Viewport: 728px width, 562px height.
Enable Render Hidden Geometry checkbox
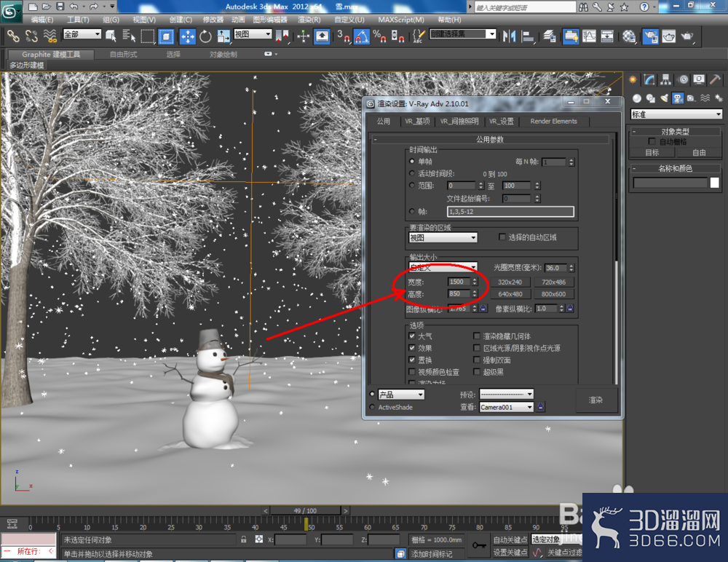pos(476,336)
